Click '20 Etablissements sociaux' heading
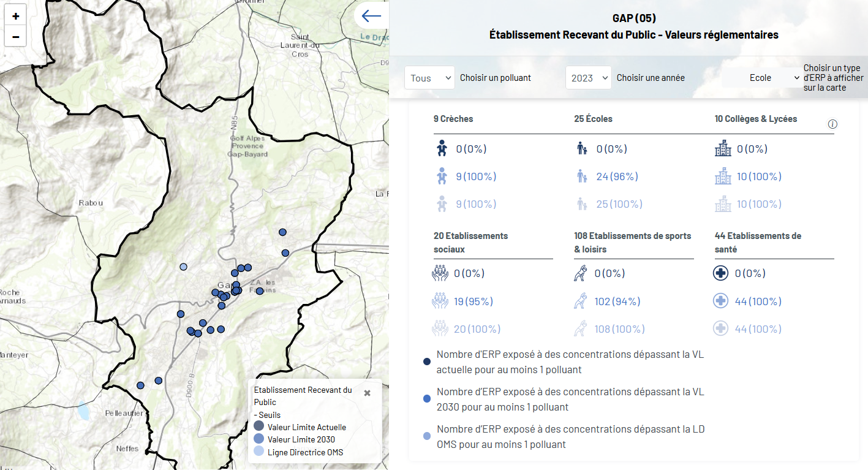This screenshot has height=470, width=868. pyautogui.click(x=470, y=243)
